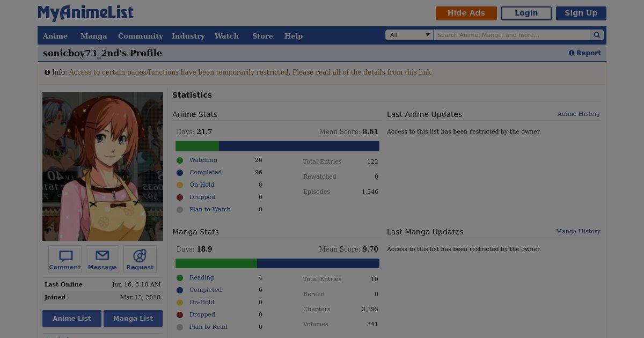Click the Joined Mar 13, 2018 date
The height and width of the screenshot is (338, 644).
[x=140, y=297]
